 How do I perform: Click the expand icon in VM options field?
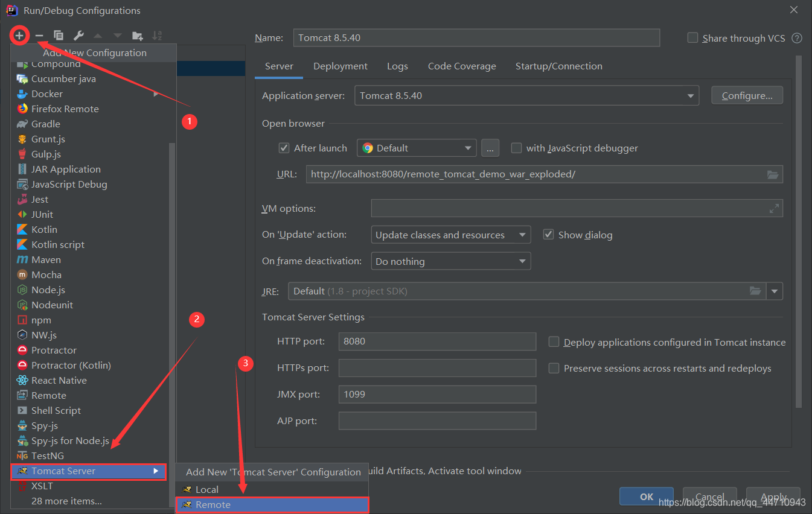coord(774,208)
